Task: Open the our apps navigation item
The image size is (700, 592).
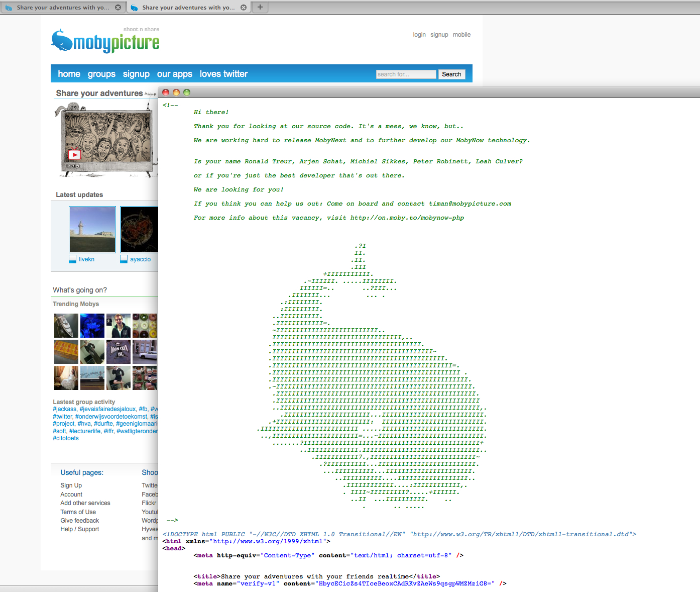Action: (174, 74)
